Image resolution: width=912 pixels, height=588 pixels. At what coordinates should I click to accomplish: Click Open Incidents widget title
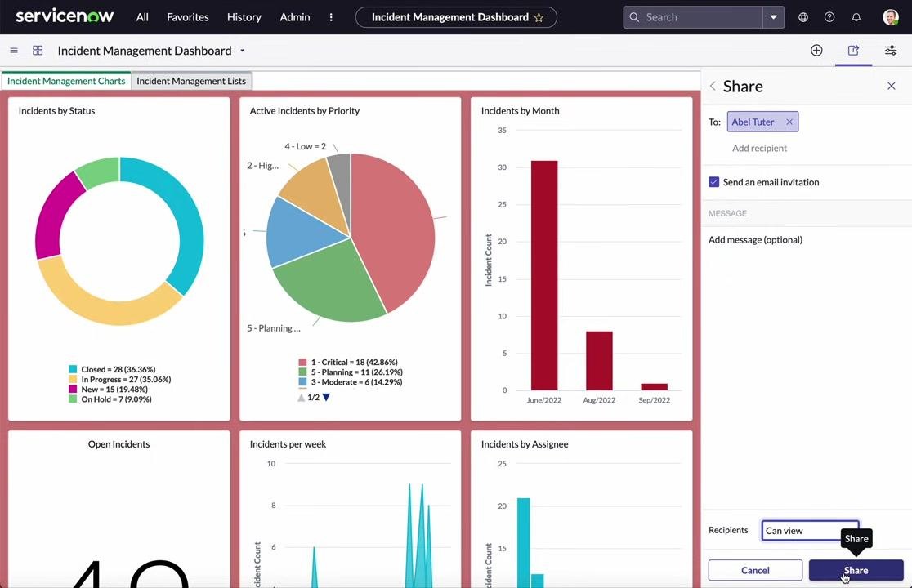pos(118,444)
